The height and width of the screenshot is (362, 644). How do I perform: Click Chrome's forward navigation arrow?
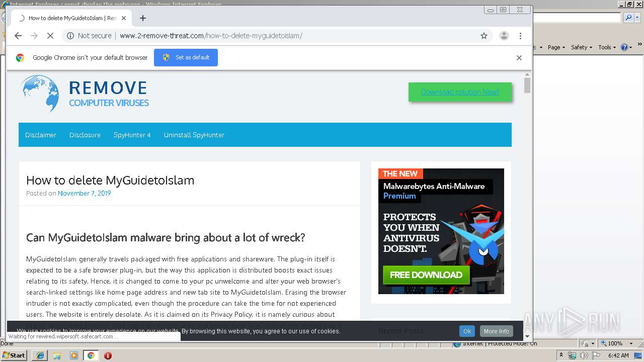tap(34, 36)
